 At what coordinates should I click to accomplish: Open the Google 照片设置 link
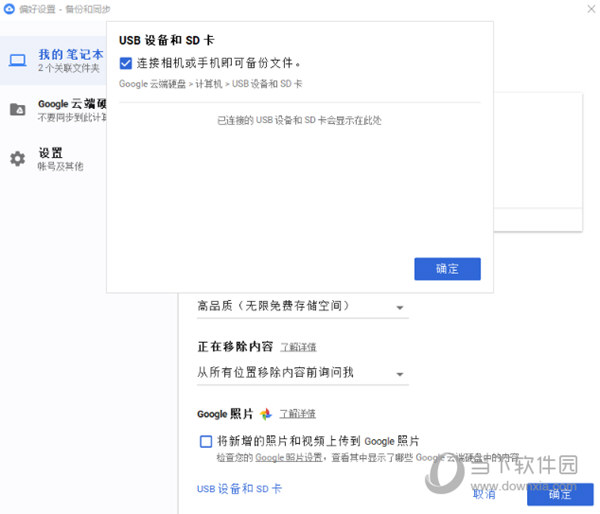point(289,457)
